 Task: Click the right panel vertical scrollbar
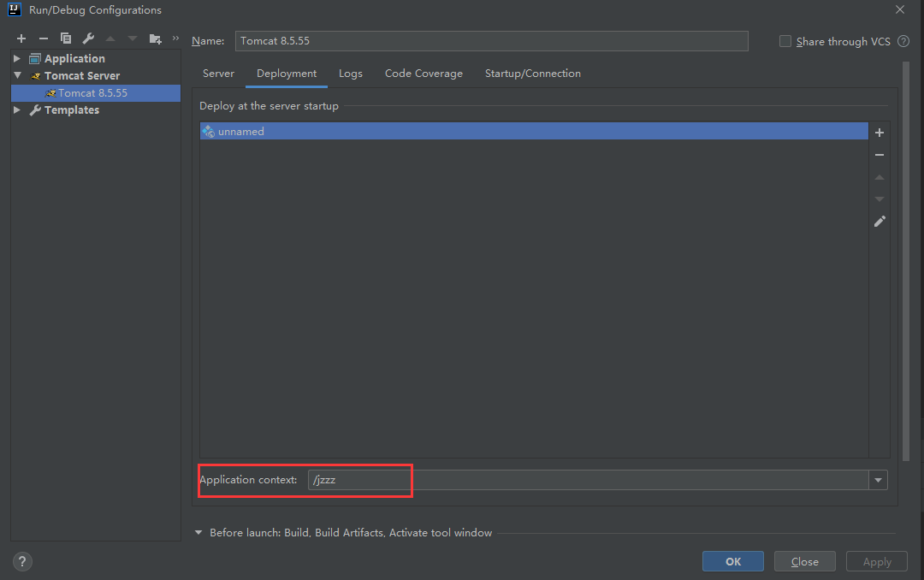click(x=906, y=261)
